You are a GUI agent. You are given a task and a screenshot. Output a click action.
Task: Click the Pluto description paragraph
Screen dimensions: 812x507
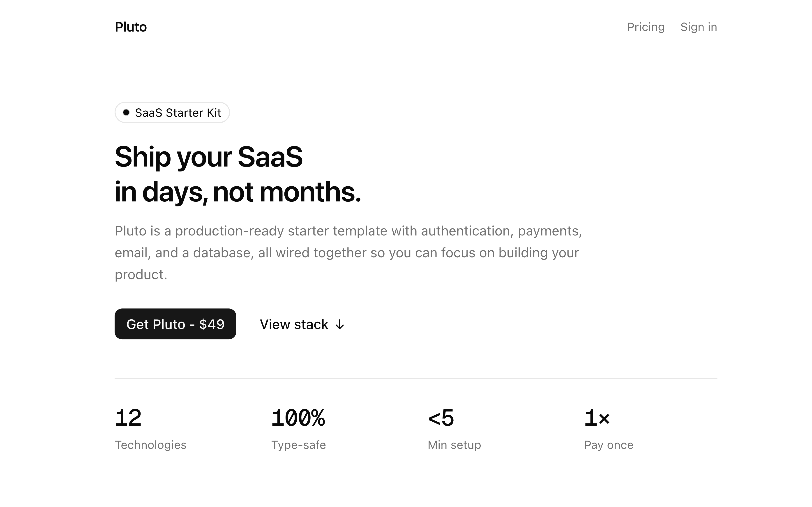[x=348, y=253]
